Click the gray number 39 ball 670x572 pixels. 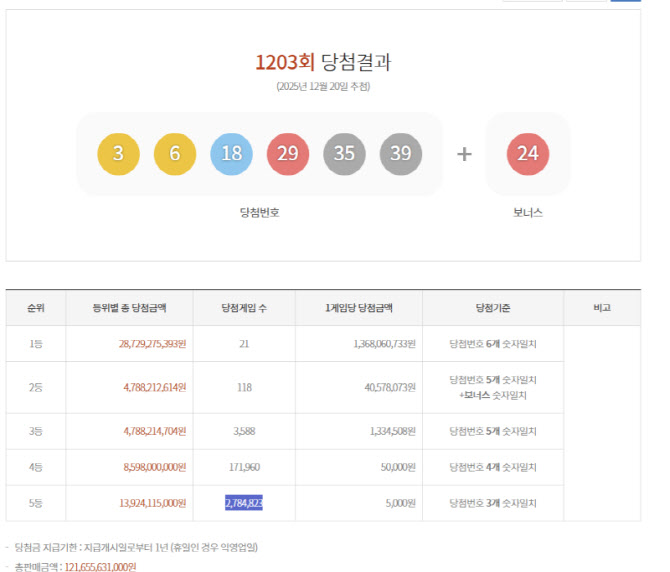(400, 154)
